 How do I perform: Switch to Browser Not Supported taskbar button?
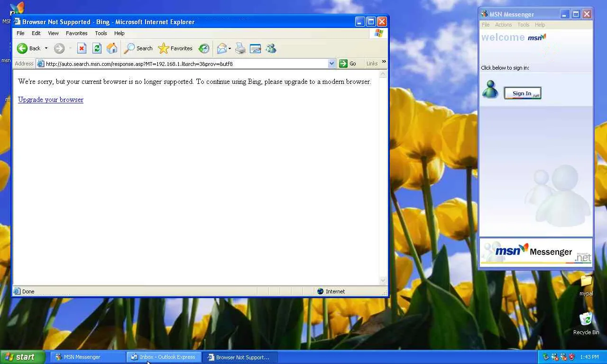click(x=240, y=357)
